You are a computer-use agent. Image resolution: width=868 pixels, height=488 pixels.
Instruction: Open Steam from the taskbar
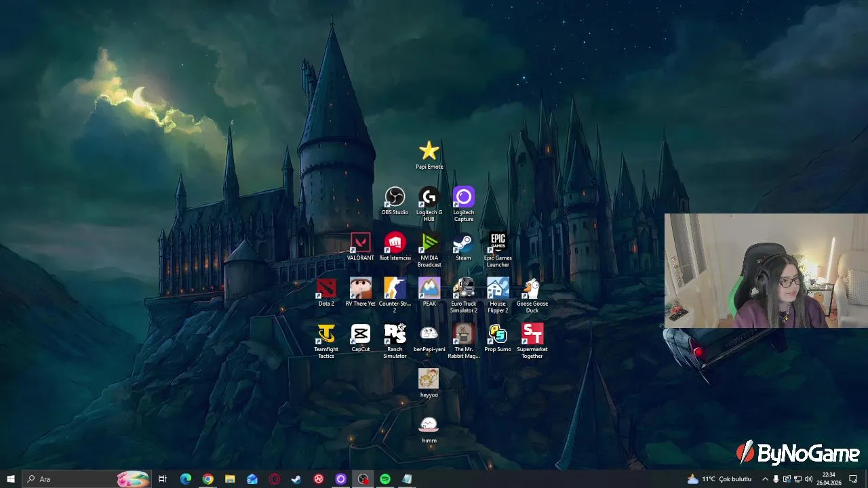(x=296, y=479)
